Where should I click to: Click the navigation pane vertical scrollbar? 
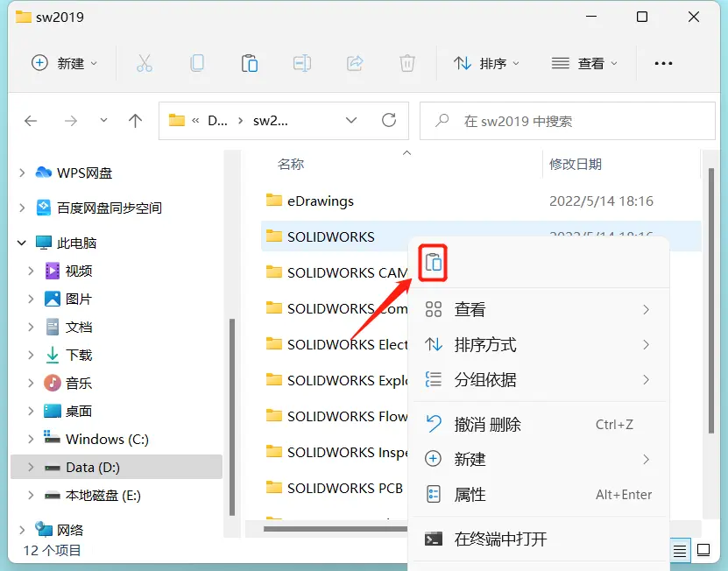coord(232,417)
